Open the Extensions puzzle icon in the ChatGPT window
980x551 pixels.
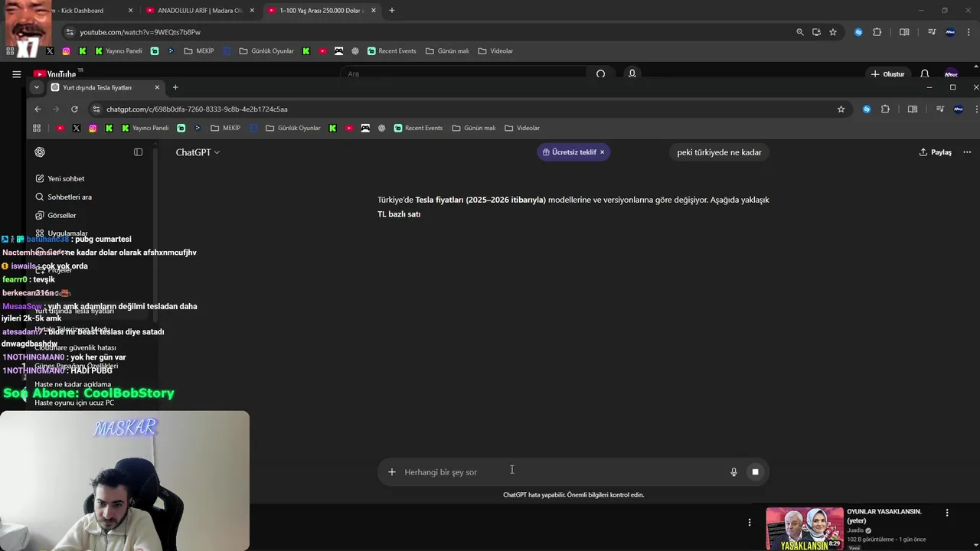pyautogui.click(x=886, y=109)
